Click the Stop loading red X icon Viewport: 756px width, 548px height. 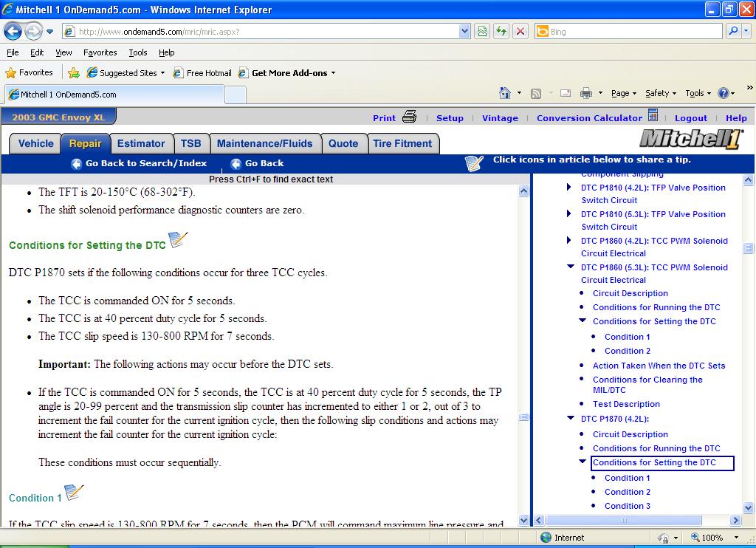[520, 32]
